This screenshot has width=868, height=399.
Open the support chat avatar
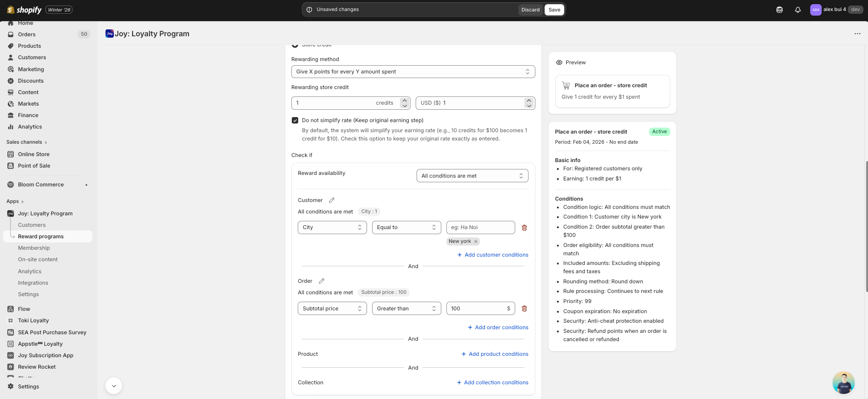pyautogui.click(x=843, y=382)
